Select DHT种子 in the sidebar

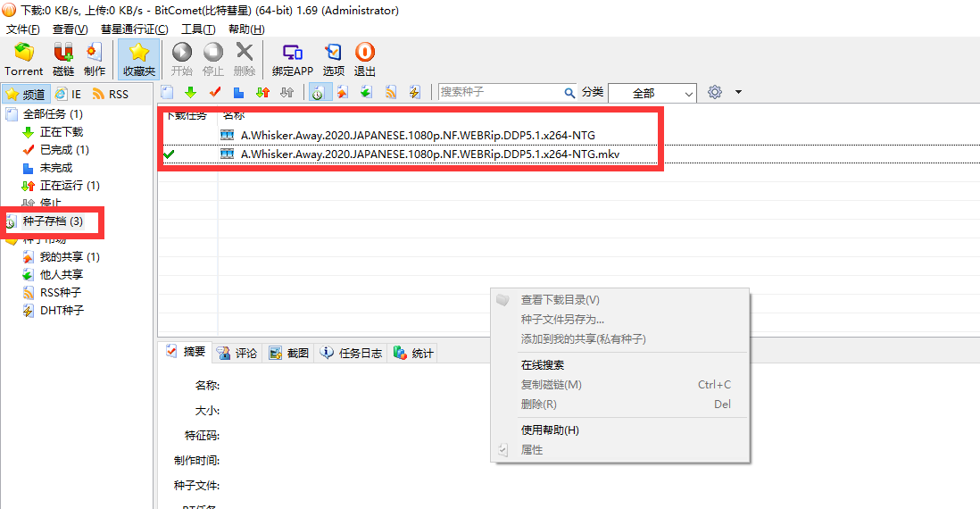tap(62, 310)
